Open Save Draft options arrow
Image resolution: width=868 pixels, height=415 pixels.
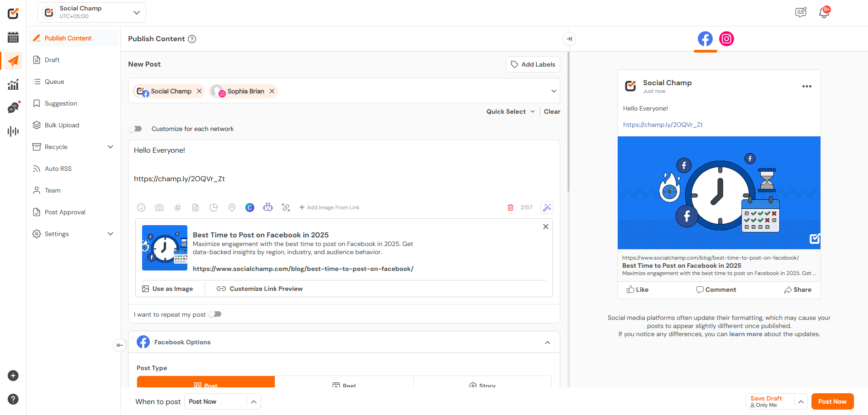(801, 401)
